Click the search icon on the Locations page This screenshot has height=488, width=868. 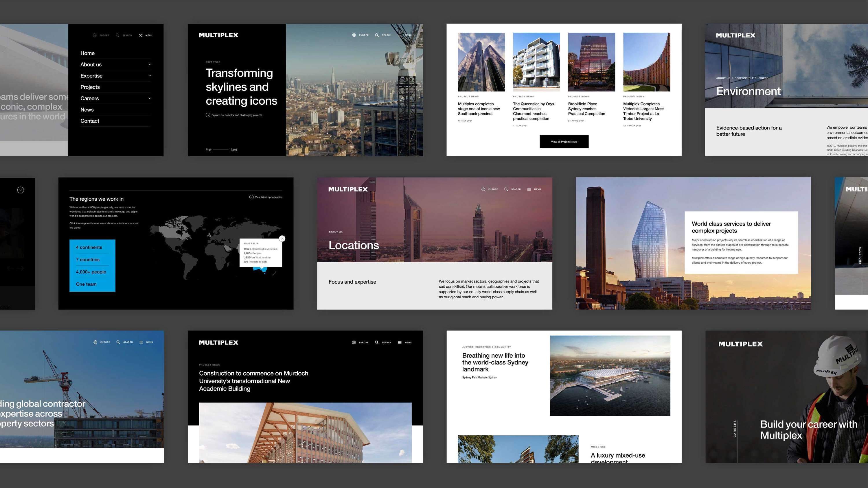(x=506, y=189)
